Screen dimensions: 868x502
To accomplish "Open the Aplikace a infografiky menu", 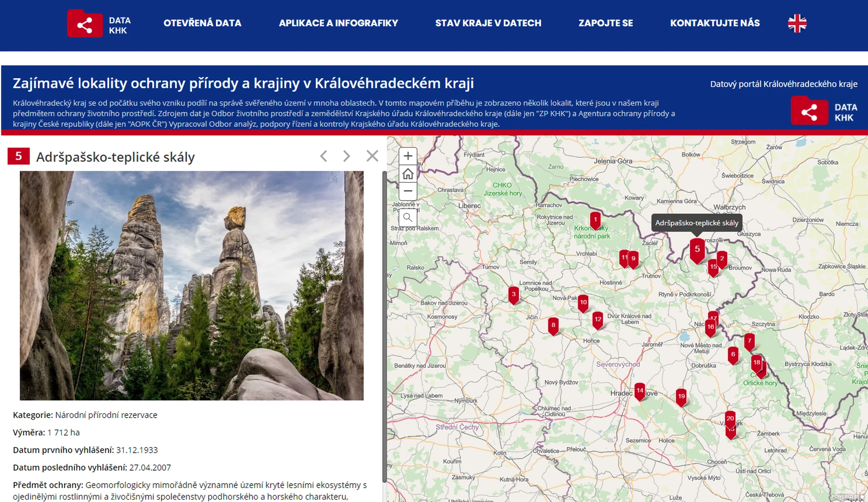I will (338, 23).
